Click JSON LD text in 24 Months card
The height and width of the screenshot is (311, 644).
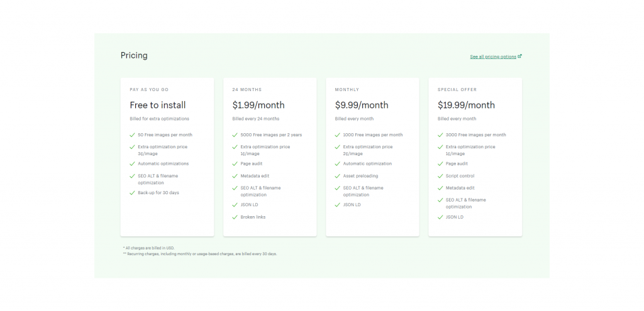point(249,205)
